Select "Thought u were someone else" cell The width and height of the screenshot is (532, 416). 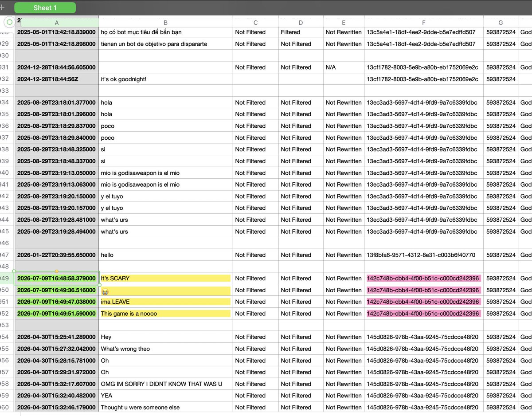point(166,407)
